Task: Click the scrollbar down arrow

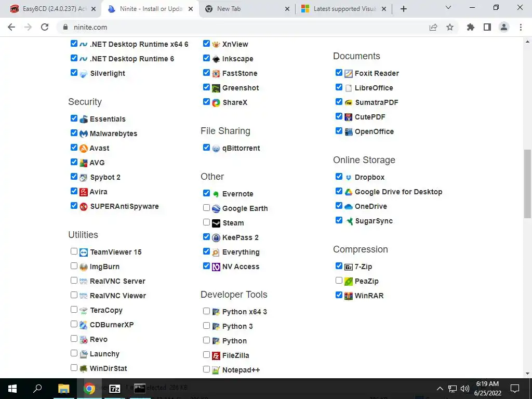Action: click(x=527, y=374)
